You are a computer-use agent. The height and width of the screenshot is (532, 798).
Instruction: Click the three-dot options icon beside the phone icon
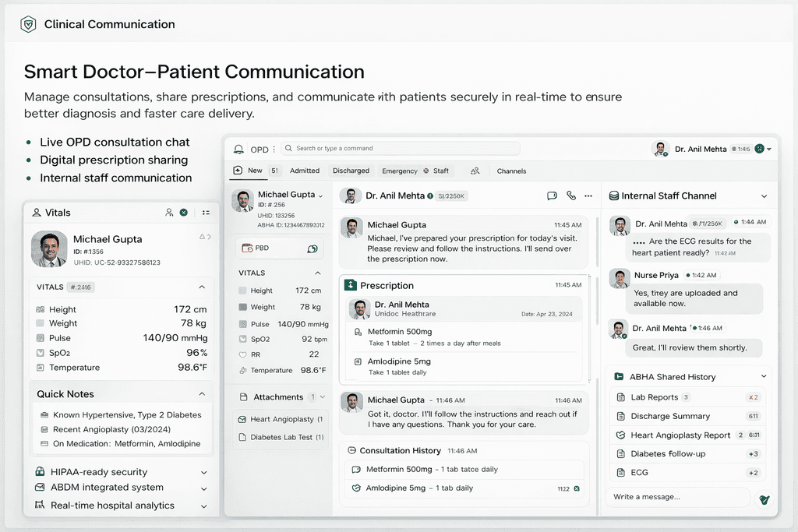click(x=588, y=196)
